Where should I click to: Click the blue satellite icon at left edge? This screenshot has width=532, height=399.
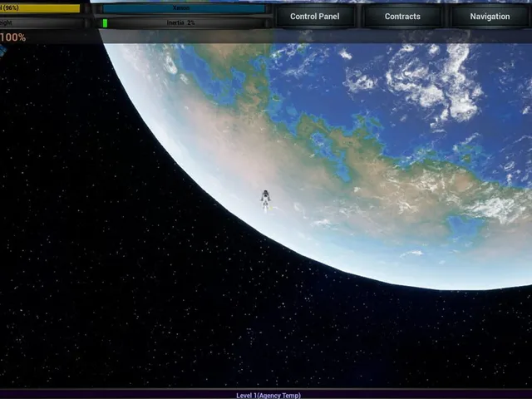pyautogui.click(x=2, y=50)
